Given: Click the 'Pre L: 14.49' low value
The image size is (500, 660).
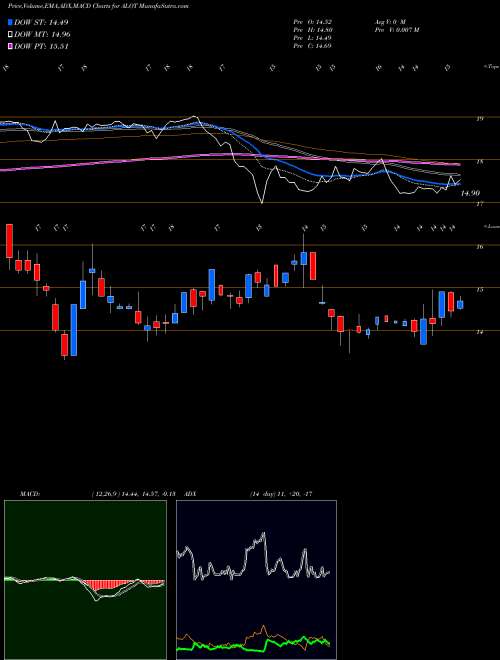Looking at the screenshot, I should click(x=314, y=37).
